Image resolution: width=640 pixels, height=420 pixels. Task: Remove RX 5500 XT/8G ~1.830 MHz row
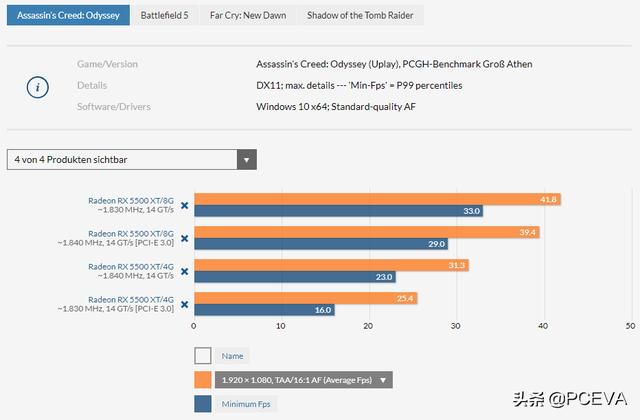click(x=184, y=205)
